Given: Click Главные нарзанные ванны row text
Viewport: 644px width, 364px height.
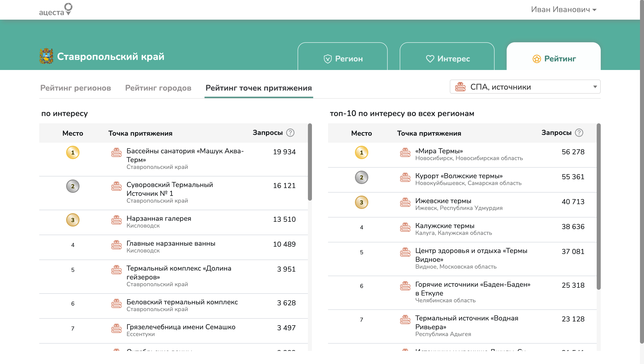Looking at the screenshot, I should (x=171, y=243).
